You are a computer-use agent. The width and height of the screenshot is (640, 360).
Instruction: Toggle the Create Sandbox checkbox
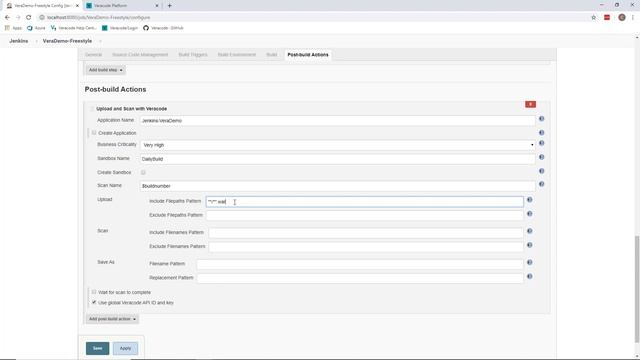tap(143, 172)
